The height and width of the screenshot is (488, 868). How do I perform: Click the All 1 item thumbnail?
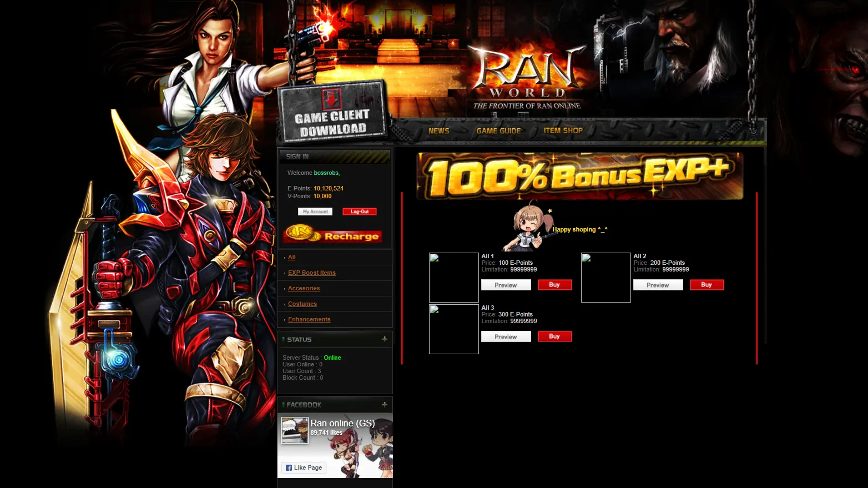point(454,278)
